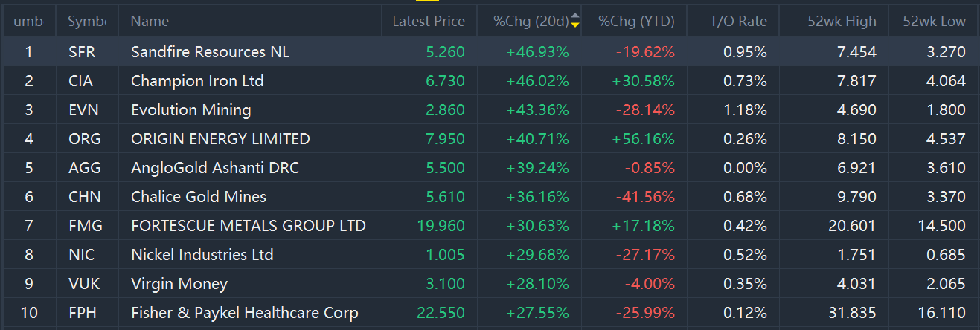Select Chalice Gold Mines name
Screen dimensions: 980x330
199,197
